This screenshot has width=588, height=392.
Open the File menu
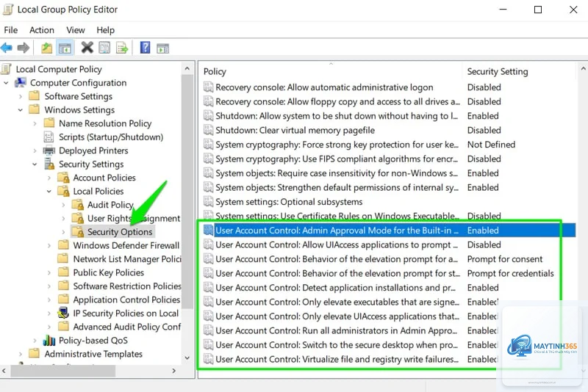(10, 30)
